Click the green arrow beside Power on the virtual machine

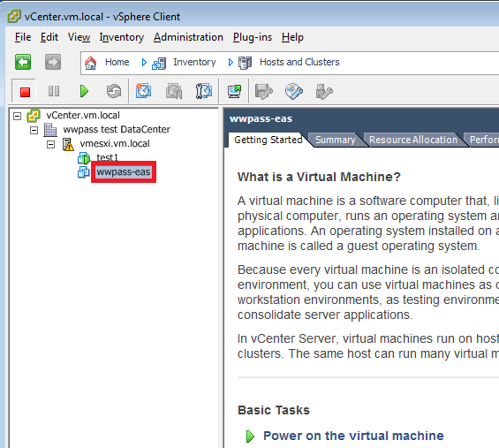[x=250, y=437]
